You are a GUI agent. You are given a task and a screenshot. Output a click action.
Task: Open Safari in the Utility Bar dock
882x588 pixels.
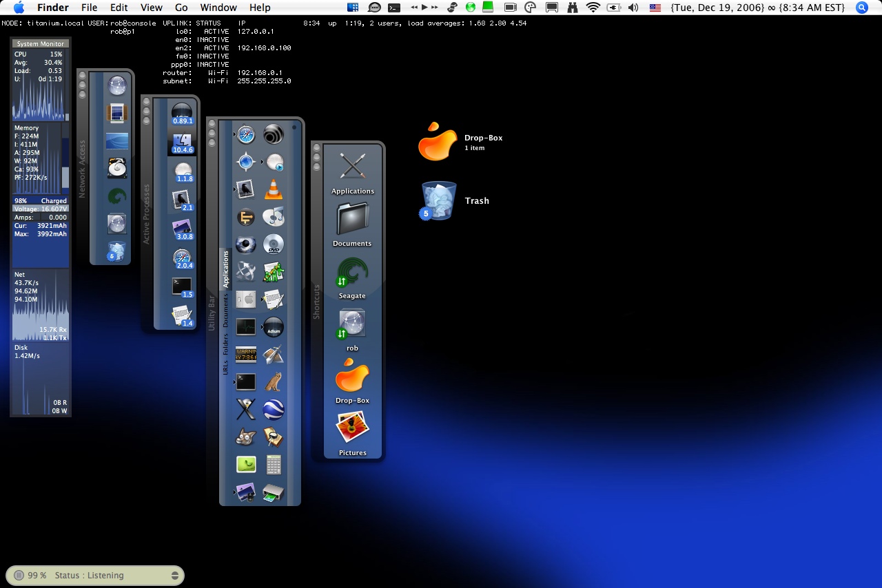pos(246,135)
